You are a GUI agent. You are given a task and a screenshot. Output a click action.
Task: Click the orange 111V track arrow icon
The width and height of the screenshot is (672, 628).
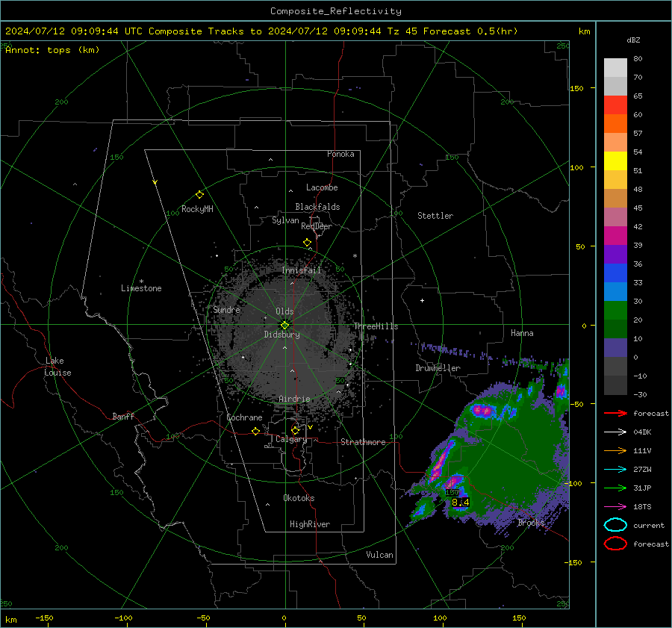(615, 450)
